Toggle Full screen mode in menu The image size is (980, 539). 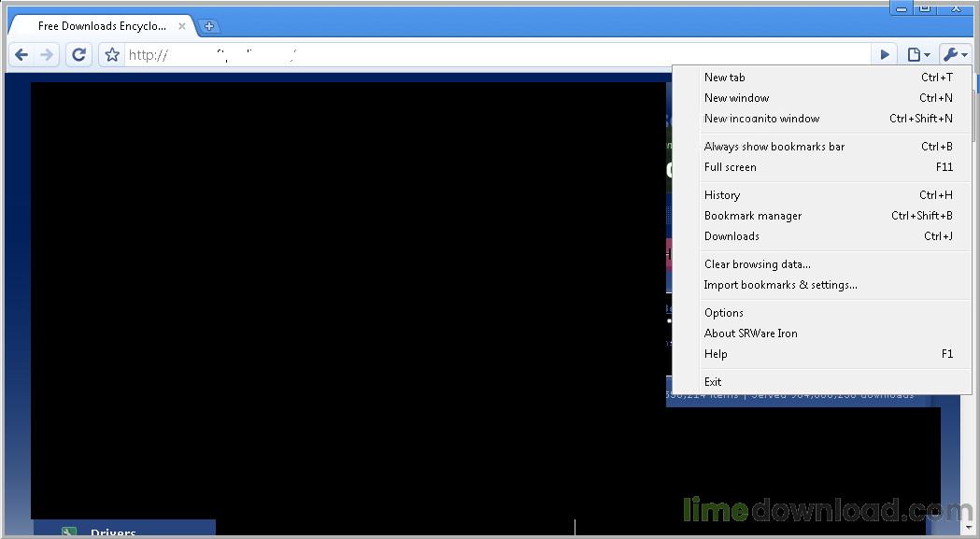(731, 167)
